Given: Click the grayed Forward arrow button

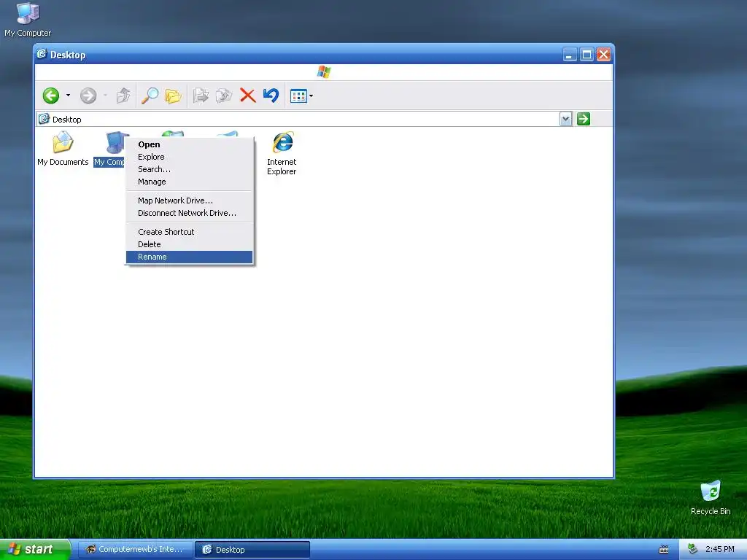Looking at the screenshot, I should [x=88, y=96].
